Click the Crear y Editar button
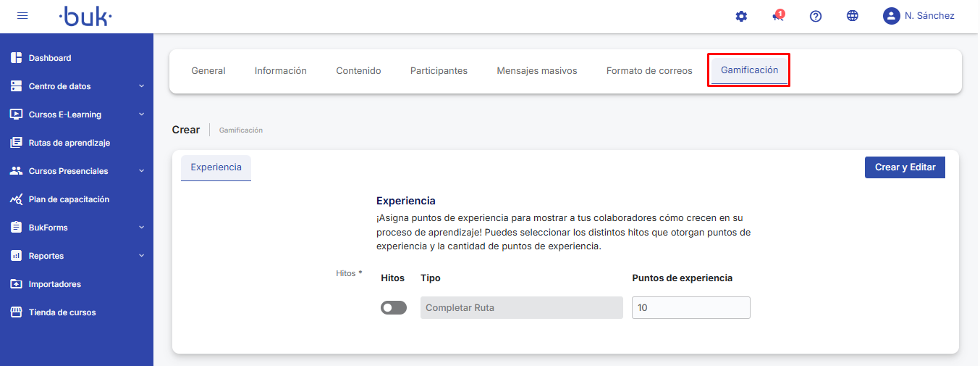The width and height of the screenshot is (980, 366). [905, 167]
